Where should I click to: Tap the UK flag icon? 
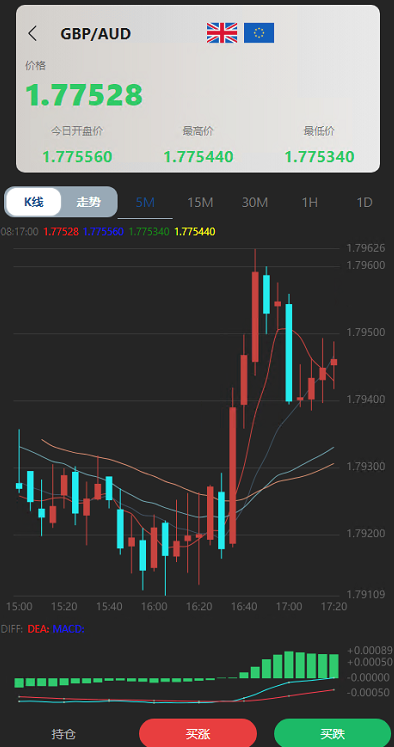[x=222, y=33]
